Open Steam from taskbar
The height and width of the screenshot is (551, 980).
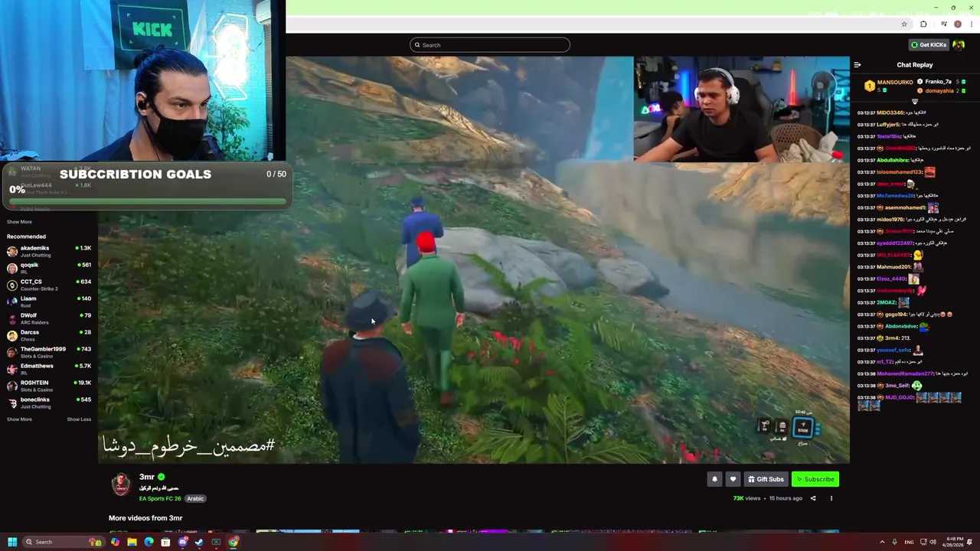[x=199, y=542]
